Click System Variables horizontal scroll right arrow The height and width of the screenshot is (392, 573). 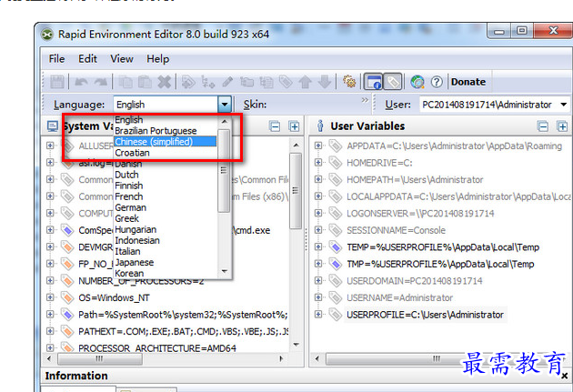point(281,358)
